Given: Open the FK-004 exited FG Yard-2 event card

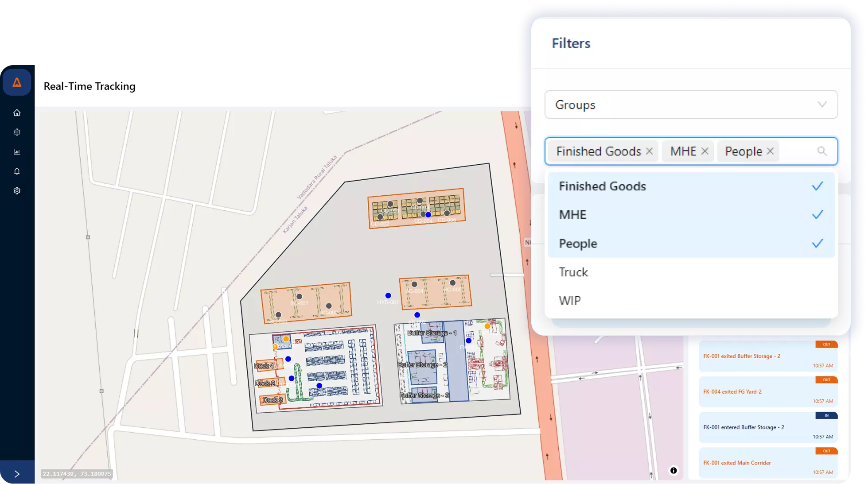Looking at the screenshot, I should coord(768,391).
